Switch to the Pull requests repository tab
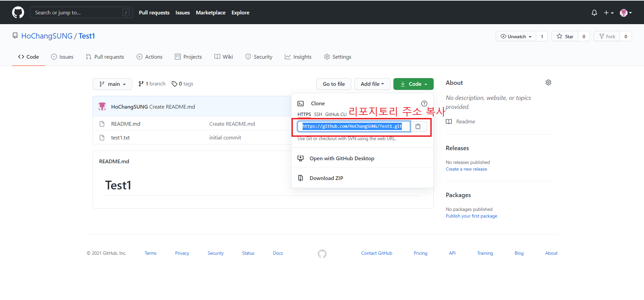The width and height of the screenshot is (644, 300). pyautogui.click(x=105, y=57)
